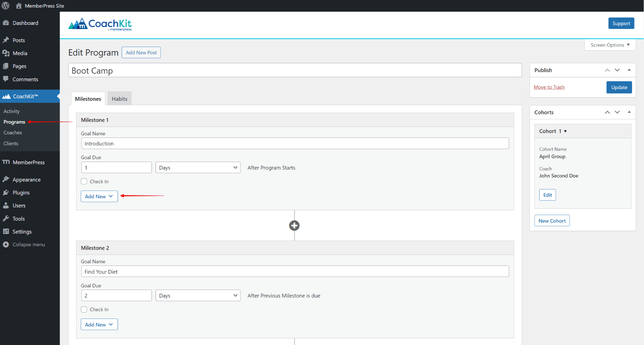This screenshot has width=644, height=345.
Task: Click the Activity menu icon
Action: [11, 111]
